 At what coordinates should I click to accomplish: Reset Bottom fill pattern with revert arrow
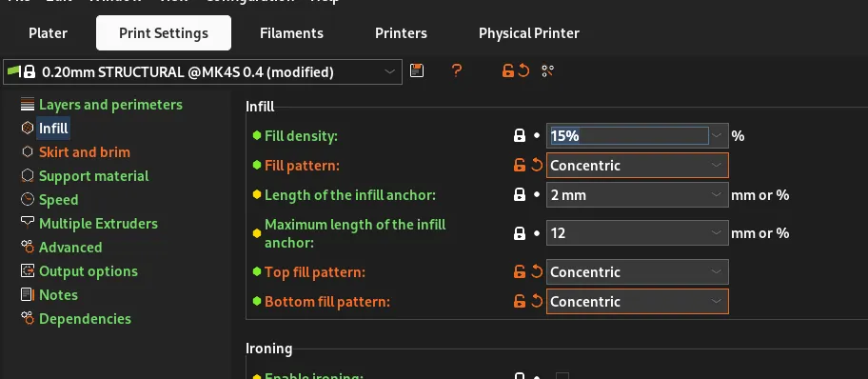(537, 301)
